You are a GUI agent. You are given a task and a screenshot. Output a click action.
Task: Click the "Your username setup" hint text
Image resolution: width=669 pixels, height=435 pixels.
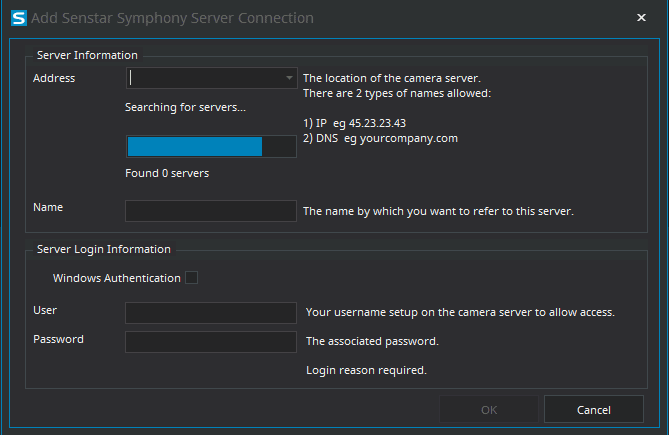(460, 312)
